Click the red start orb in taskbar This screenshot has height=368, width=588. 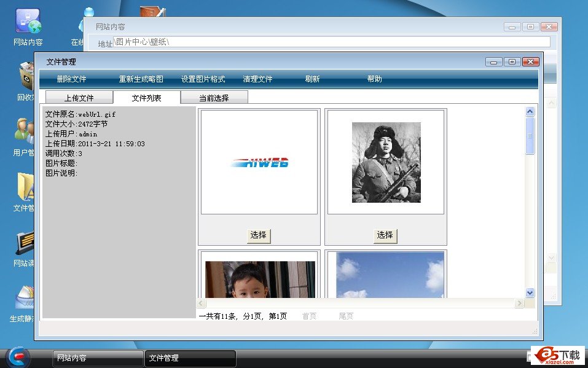pyautogui.click(x=19, y=358)
